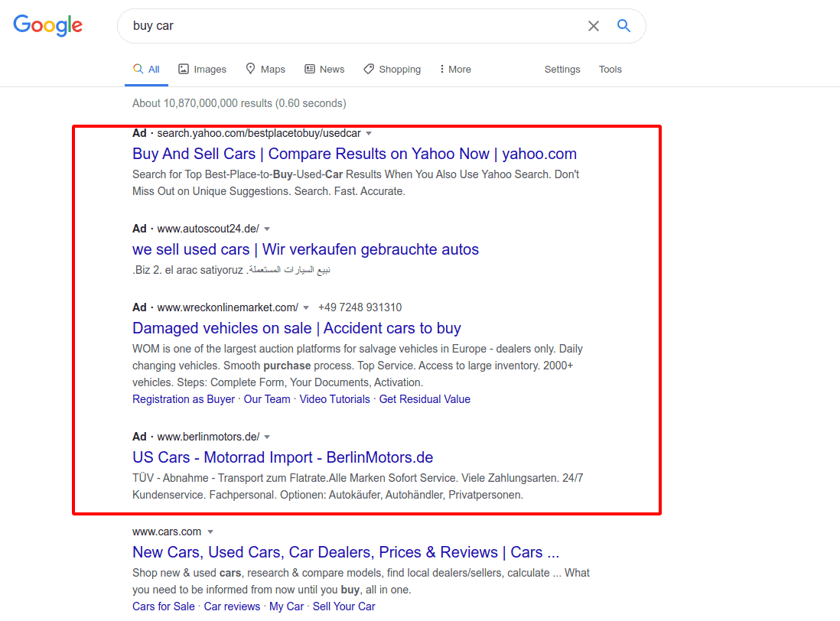This screenshot has width=840, height=621.
Task: Click the News tab newspaper icon
Action: (x=310, y=69)
